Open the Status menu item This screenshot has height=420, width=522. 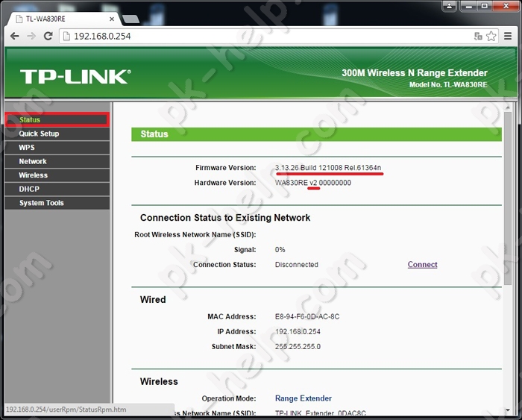(x=57, y=119)
